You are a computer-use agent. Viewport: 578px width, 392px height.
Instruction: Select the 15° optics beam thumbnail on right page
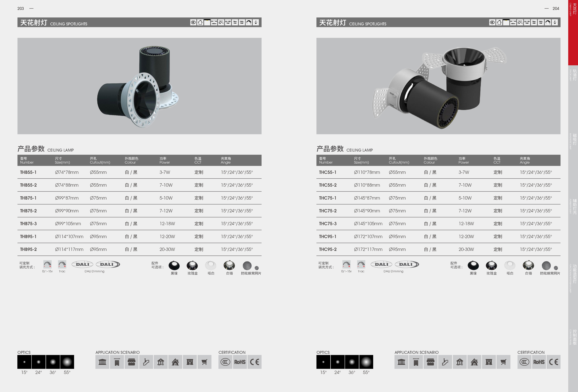pos(323,362)
